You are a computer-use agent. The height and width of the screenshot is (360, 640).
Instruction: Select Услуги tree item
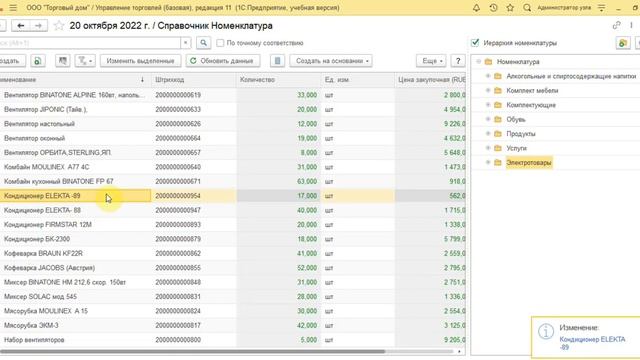coord(516,148)
